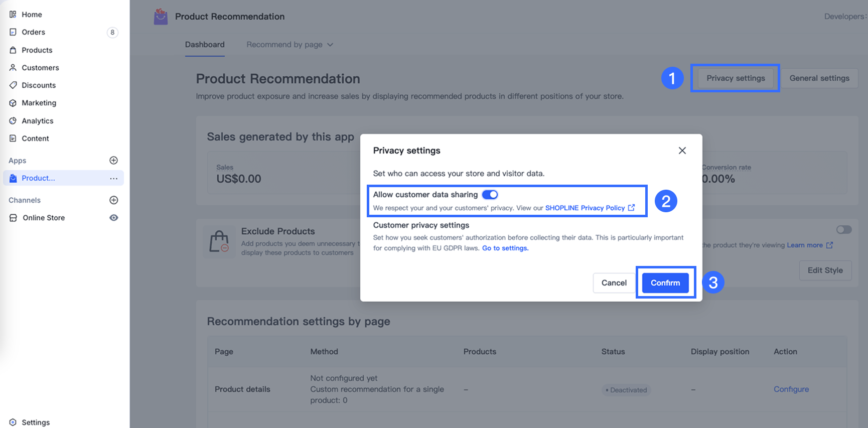This screenshot has height=428, width=868.
Task: Open the Marketing menu item
Action: click(39, 103)
